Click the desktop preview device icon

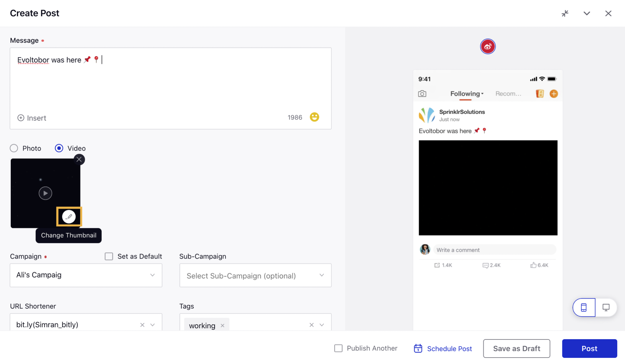pyautogui.click(x=606, y=308)
